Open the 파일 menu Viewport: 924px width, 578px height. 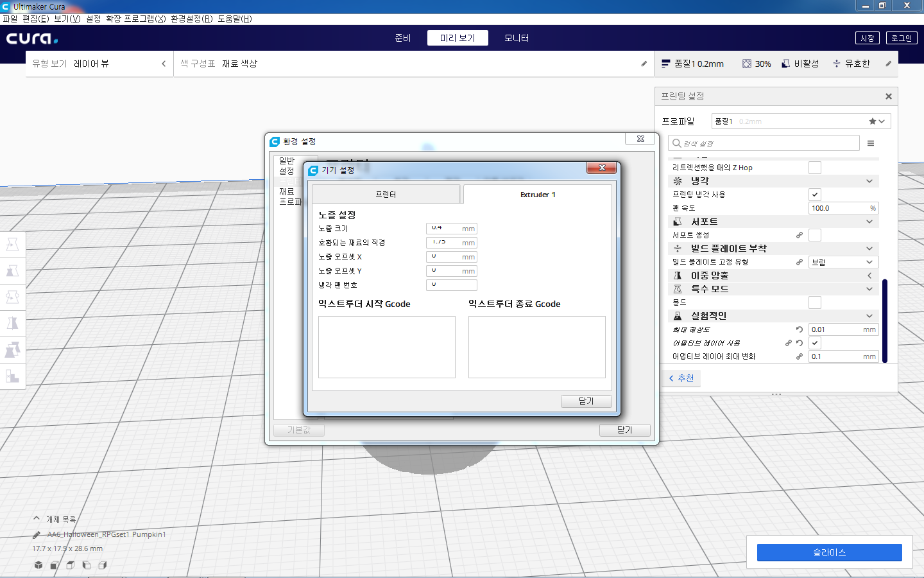click(x=10, y=19)
